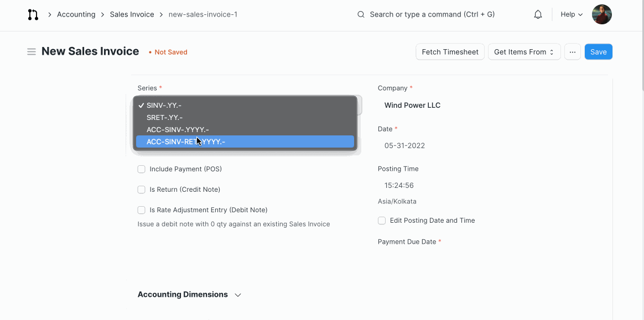Check Edit Posting Date and Time
The width and height of the screenshot is (644, 320).
coord(381,221)
